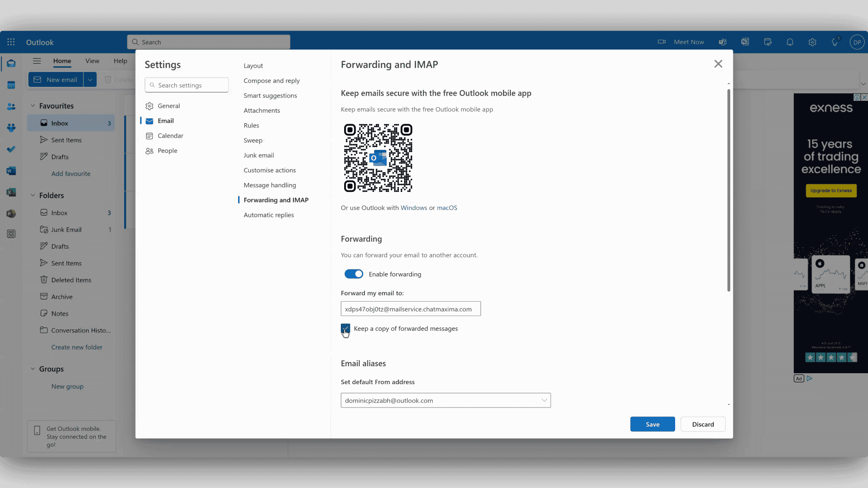Image resolution: width=868 pixels, height=488 pixels.
Task: Uncheck Keep a copy of forwarded messages
Action: click(345, 328)
